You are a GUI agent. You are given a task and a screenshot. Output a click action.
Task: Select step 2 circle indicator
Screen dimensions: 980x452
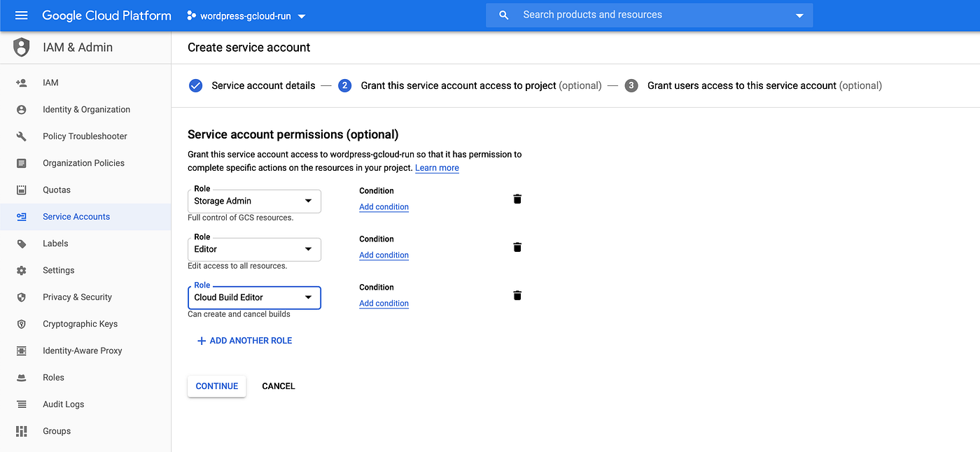[x=344, y=85]
